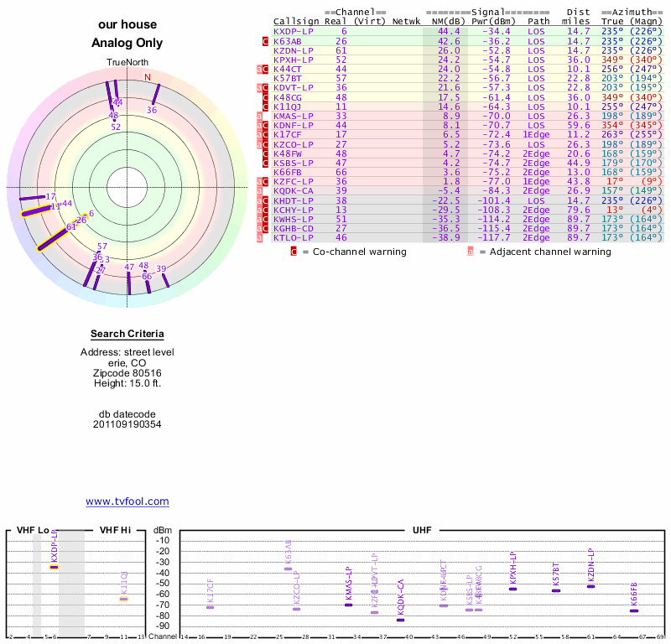Image resolution: width=671 pixels, height=644 pixels.
Task: Click the db datecode value 201109190354
Action: click(127, 424)
